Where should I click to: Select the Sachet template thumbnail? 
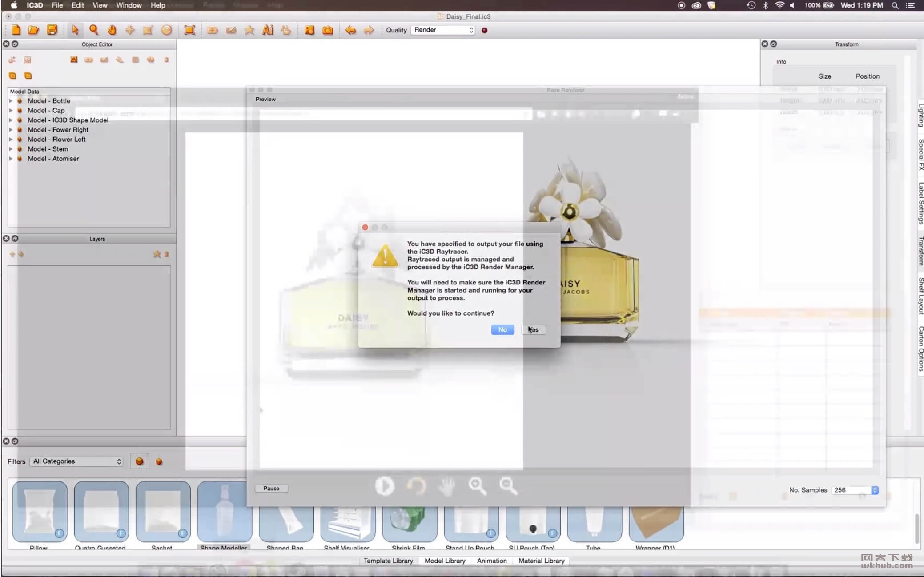(163, 511)
